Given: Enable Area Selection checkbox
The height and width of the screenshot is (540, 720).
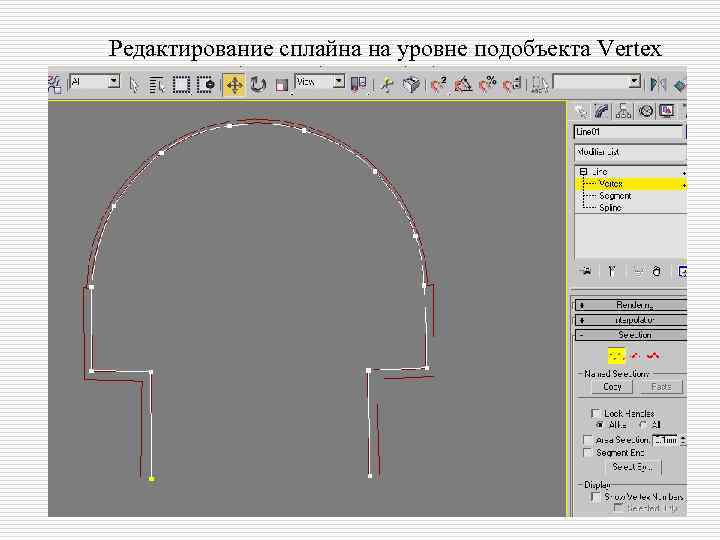Looking at the screenshot, I should pyautogui.click(x=587, y=440).
